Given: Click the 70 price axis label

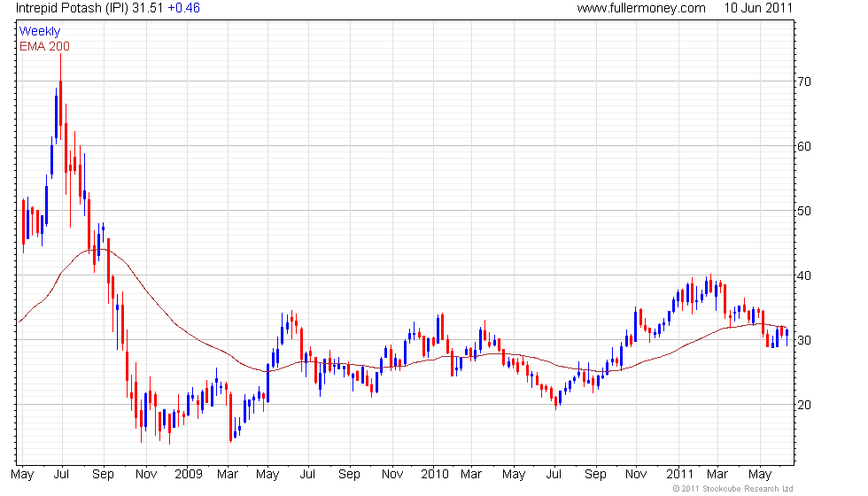Looking at the screenshot, I should (x=804, y=81).
